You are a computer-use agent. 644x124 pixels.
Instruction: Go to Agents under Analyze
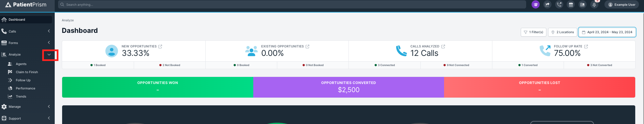(21, 64)
